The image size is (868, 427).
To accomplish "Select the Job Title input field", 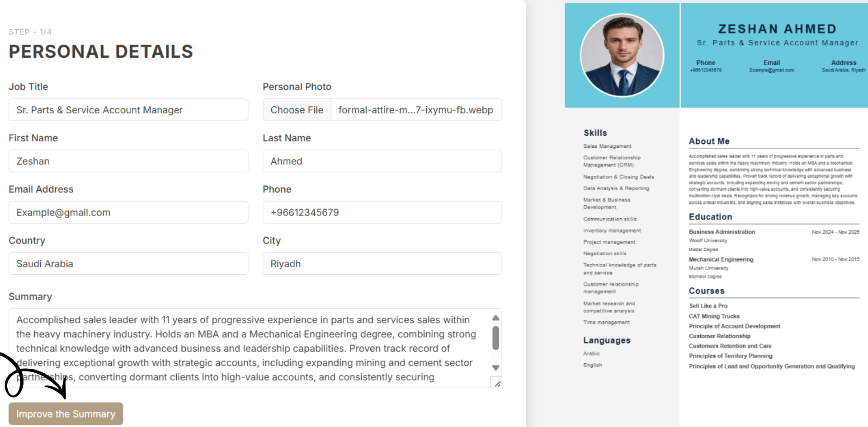I will coord(128,110).
